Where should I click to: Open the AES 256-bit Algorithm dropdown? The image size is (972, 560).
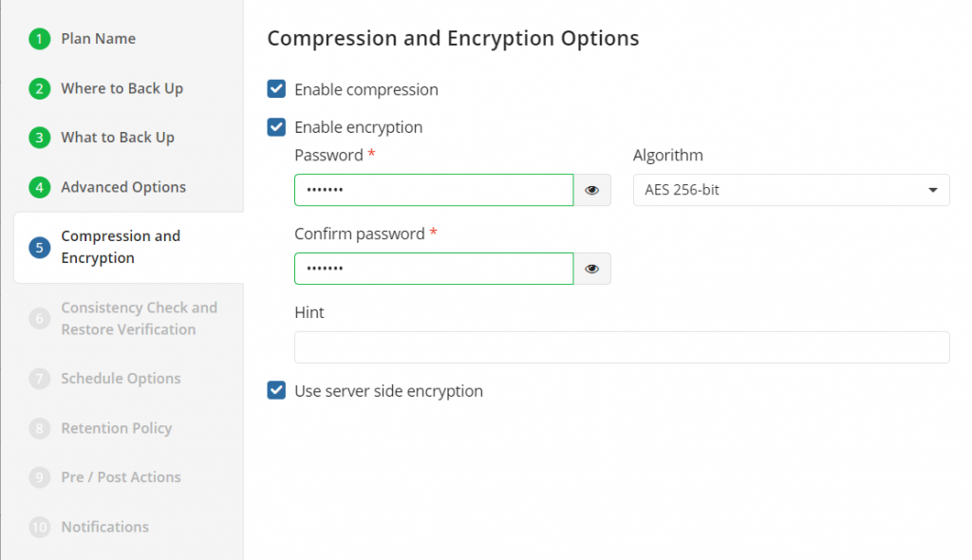(791, 190)
